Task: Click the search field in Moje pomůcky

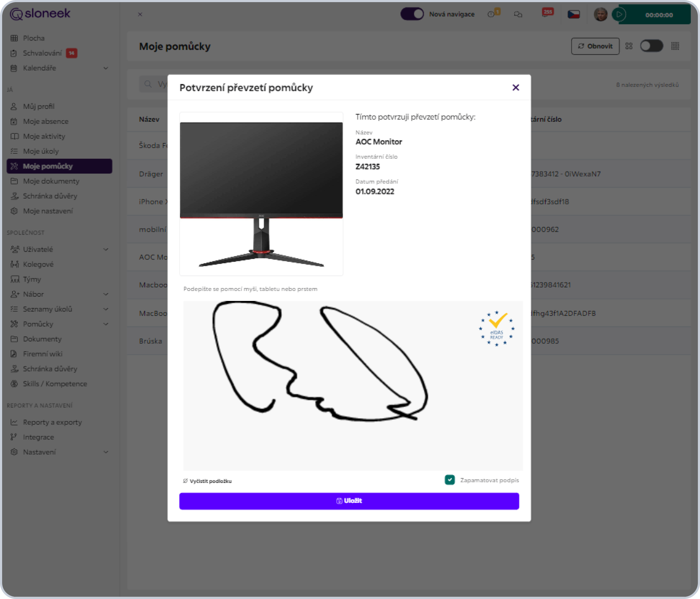Action: coord(153,84)
